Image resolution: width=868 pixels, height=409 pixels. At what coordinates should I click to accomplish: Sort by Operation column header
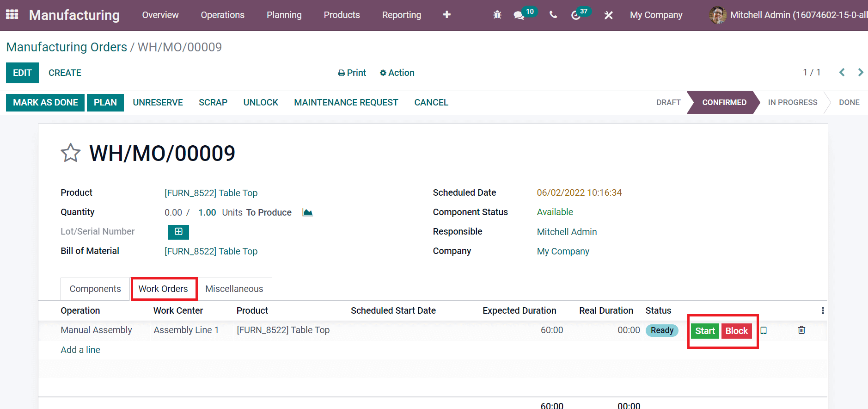point(80,310)
